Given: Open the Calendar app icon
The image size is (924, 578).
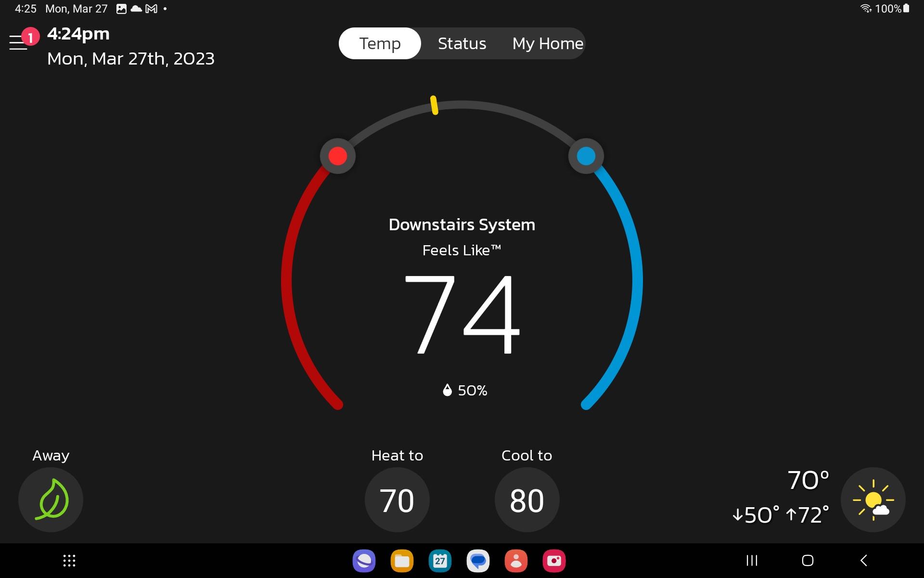Looking at the screenshot, I should [x=440, y=561].
